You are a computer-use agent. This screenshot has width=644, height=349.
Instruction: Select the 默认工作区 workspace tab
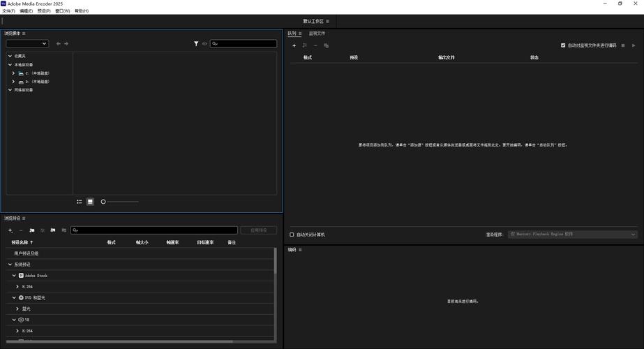[313, 22]
